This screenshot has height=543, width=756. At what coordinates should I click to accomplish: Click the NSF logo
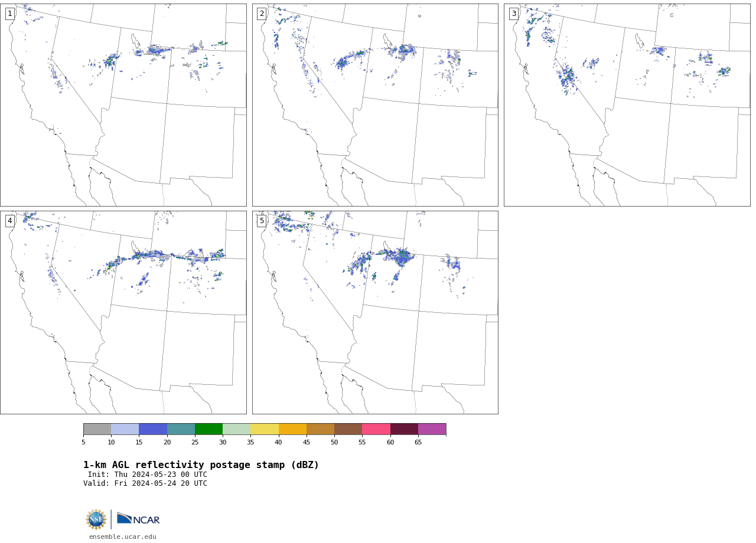click(96, 519)
